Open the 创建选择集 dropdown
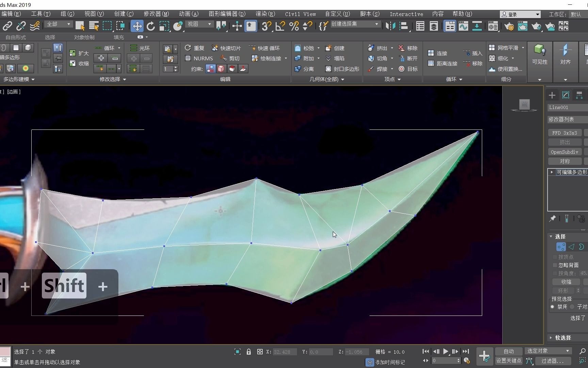The height and width of the screenshot is (368, 588). point(355,24)
